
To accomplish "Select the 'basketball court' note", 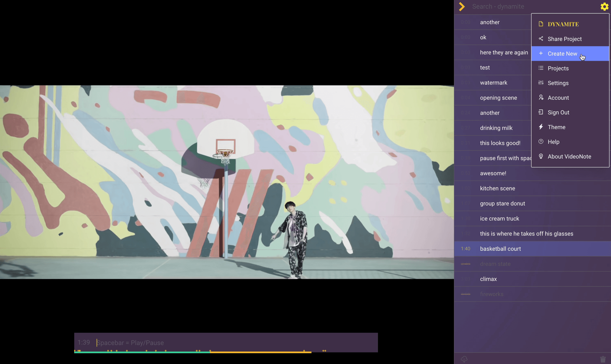I will 500,249.
